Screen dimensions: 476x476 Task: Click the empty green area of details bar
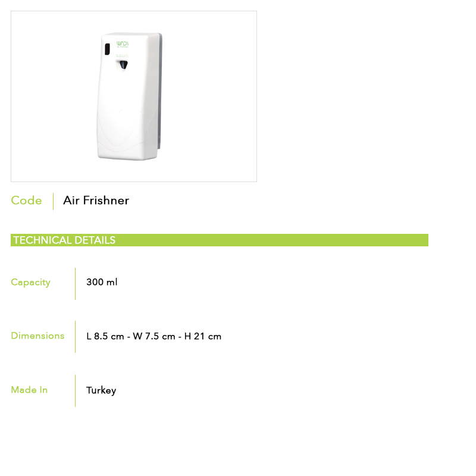pos(274,240)
